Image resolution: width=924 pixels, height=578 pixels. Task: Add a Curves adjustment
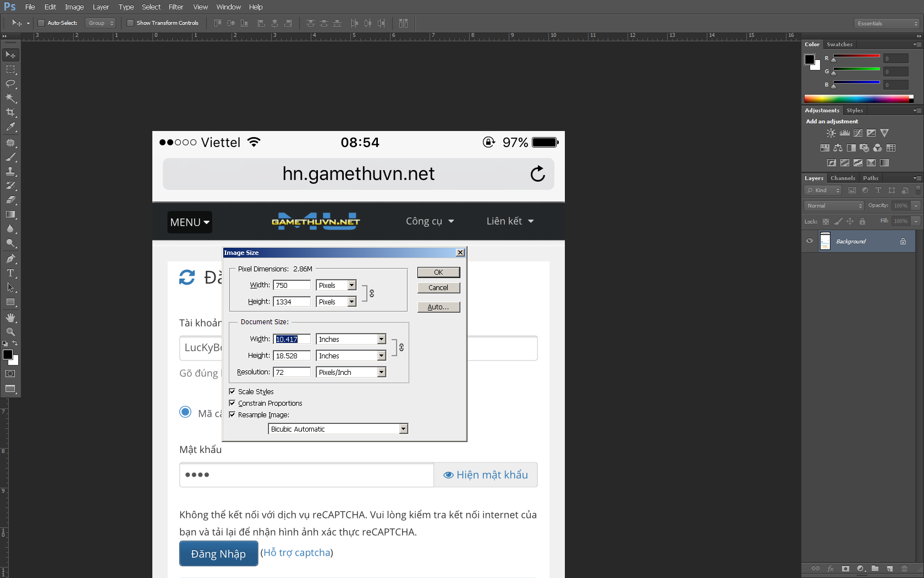click(x=858, y=133)
